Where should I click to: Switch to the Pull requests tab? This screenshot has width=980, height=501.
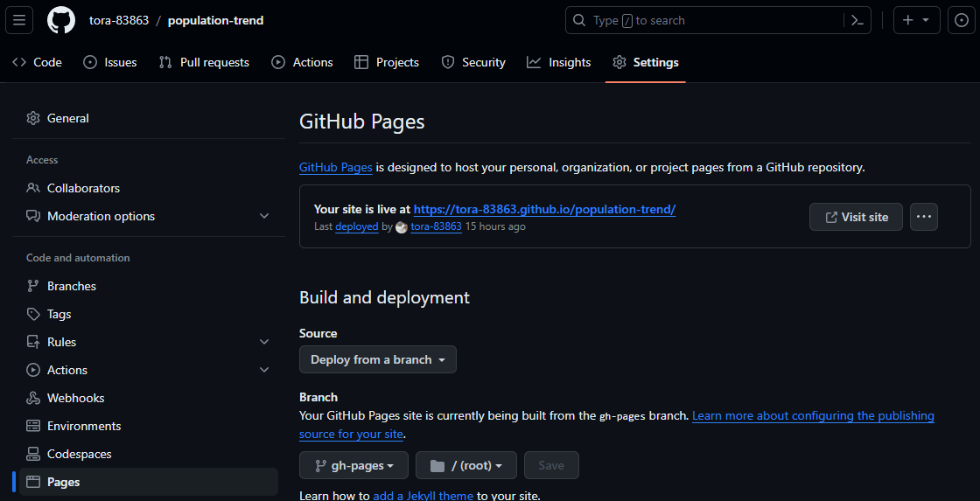[204, 62]
